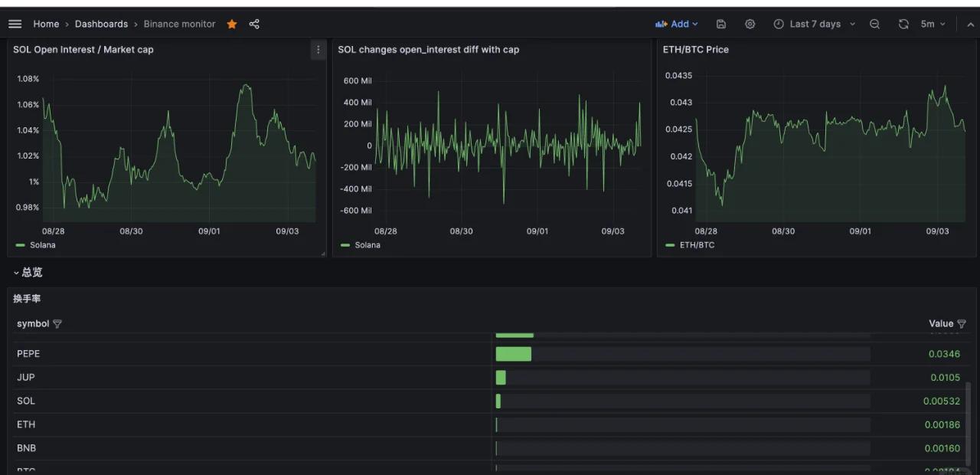The height and width of the screenshot is (475, 980).
Task: Go to Home in the breadcrumb
Action: click(x=46, y=24)
